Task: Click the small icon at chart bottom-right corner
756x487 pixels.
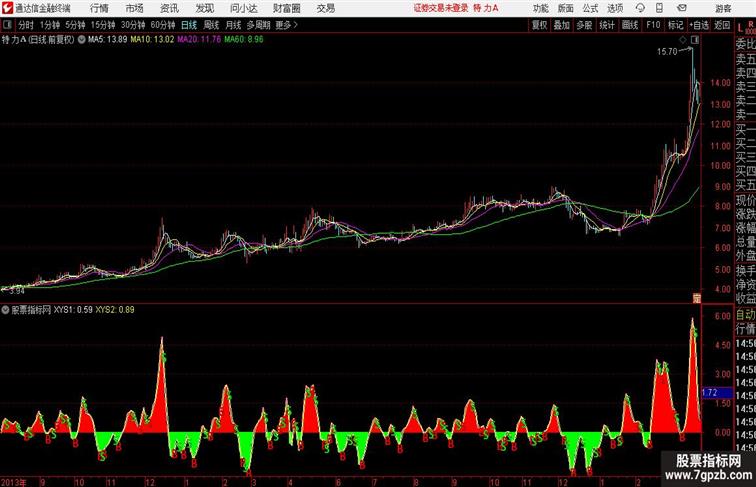Action: tap(696, 298)
